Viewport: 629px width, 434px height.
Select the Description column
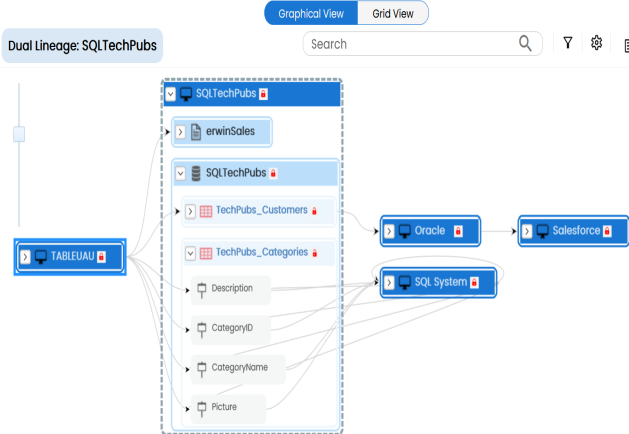click(232, 288)
